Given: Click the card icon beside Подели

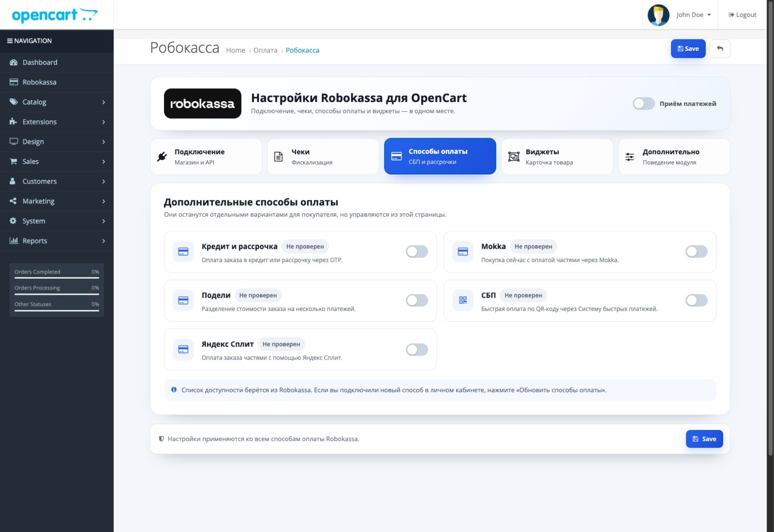Looking at the screenshot, I should point(184,301).
